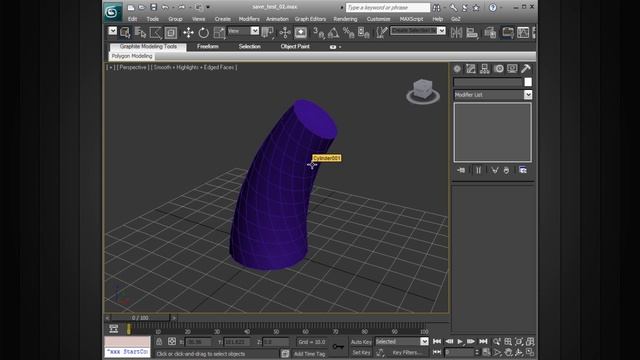
Task: Switch to the Freeform ribbon tab
Action: (208, 47)
